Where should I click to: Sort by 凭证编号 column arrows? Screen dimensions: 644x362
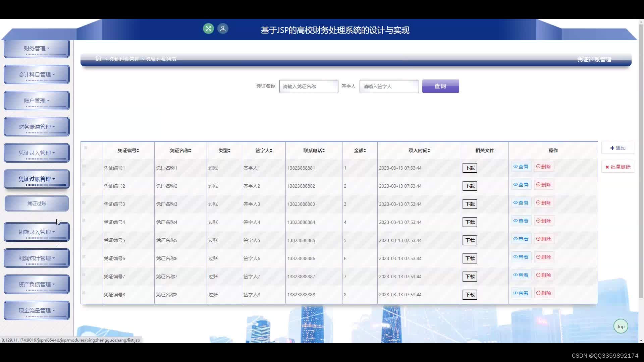click(138, 150)
